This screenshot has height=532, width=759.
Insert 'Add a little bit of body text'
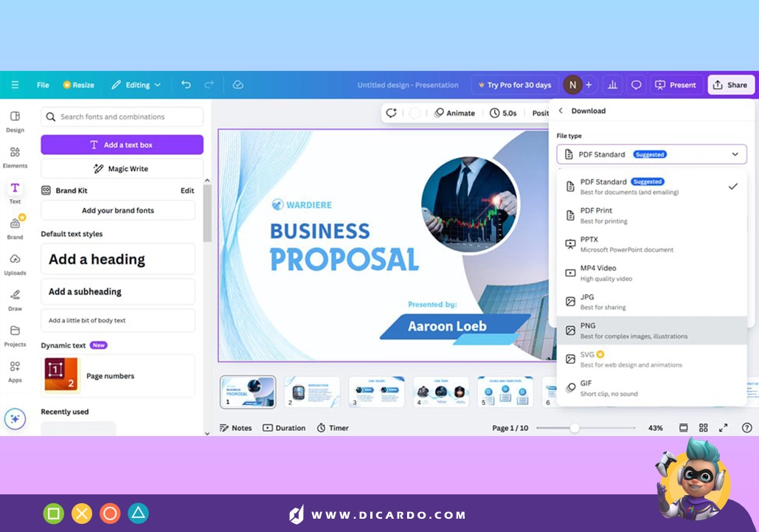pyautogui.click(x=118, y=320)
